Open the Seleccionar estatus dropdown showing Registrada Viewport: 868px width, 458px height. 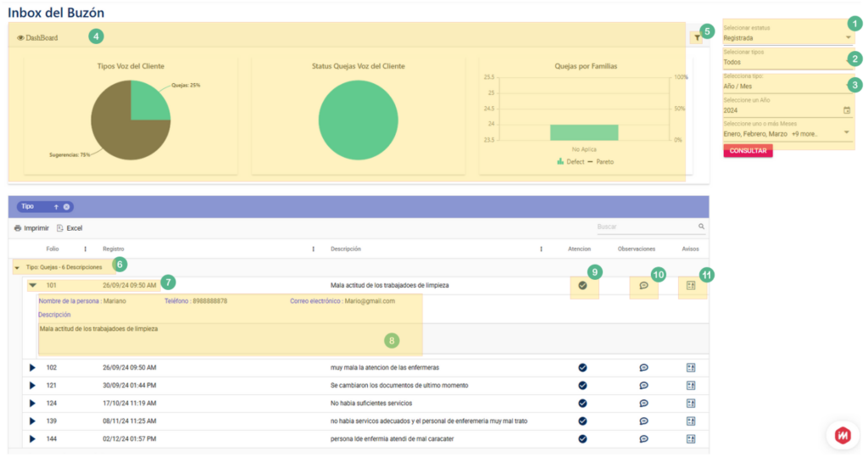(787, 38)
